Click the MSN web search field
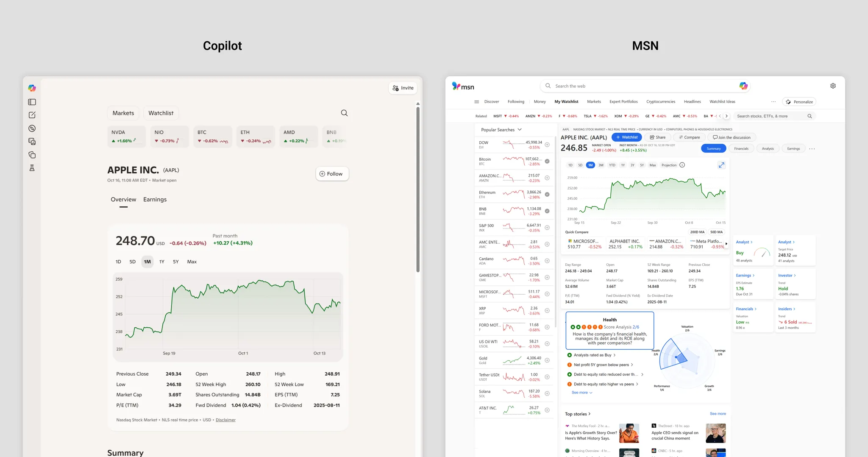 click(640, 86)
